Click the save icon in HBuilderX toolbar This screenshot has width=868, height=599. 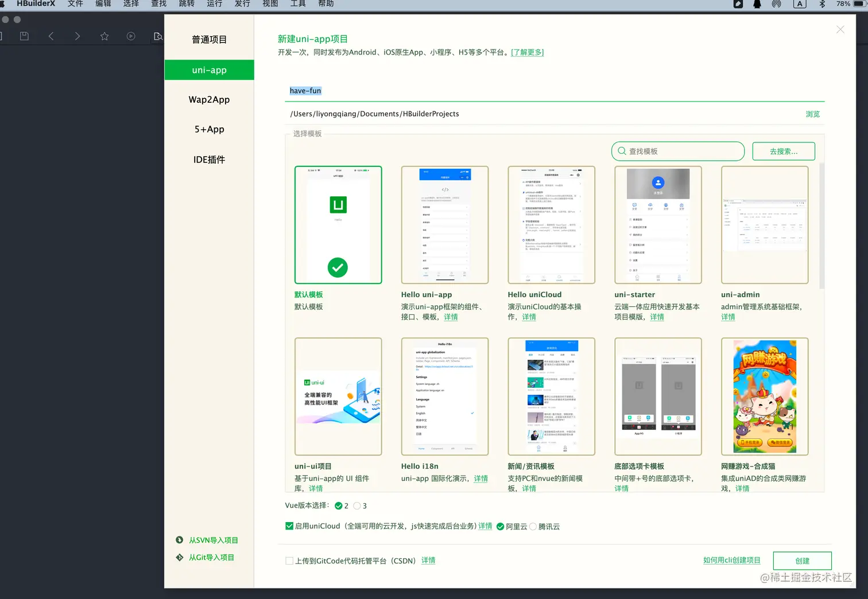pos(24,36)
